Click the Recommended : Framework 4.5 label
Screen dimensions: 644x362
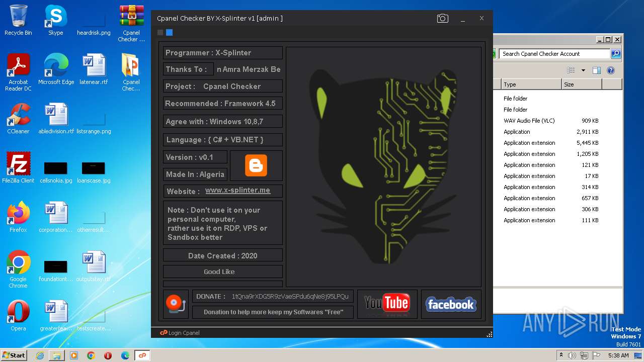coord(222,104)
